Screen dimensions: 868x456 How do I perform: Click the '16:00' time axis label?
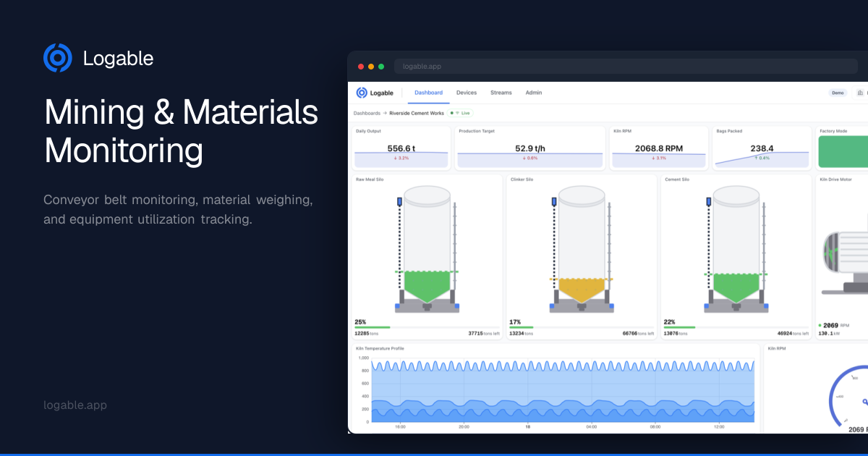click(x=400, y=427)
